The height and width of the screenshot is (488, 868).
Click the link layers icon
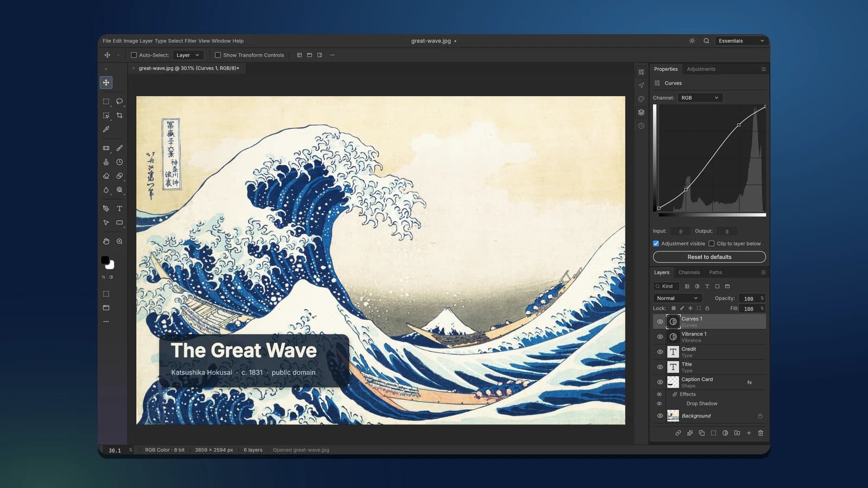click(678, 433)
